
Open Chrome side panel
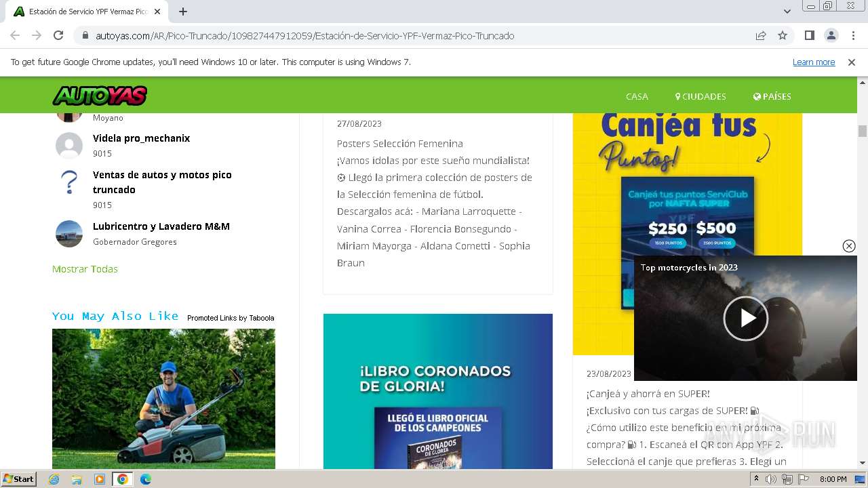pos(809,35)
